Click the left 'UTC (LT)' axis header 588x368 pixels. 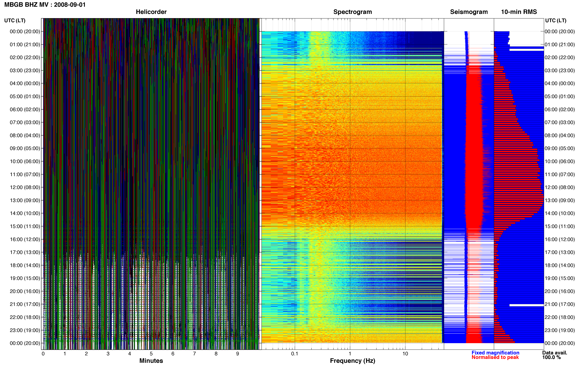(x=15, y=20)
